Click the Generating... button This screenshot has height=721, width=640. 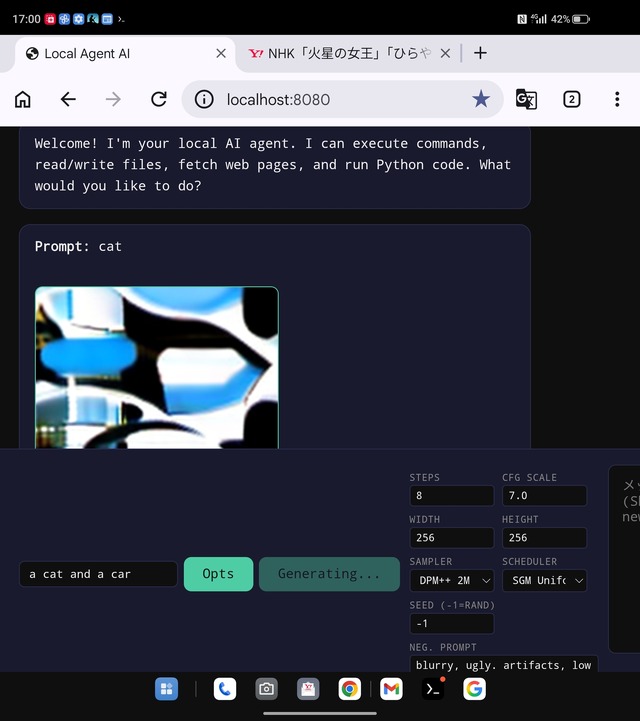[x=329, y=574]
